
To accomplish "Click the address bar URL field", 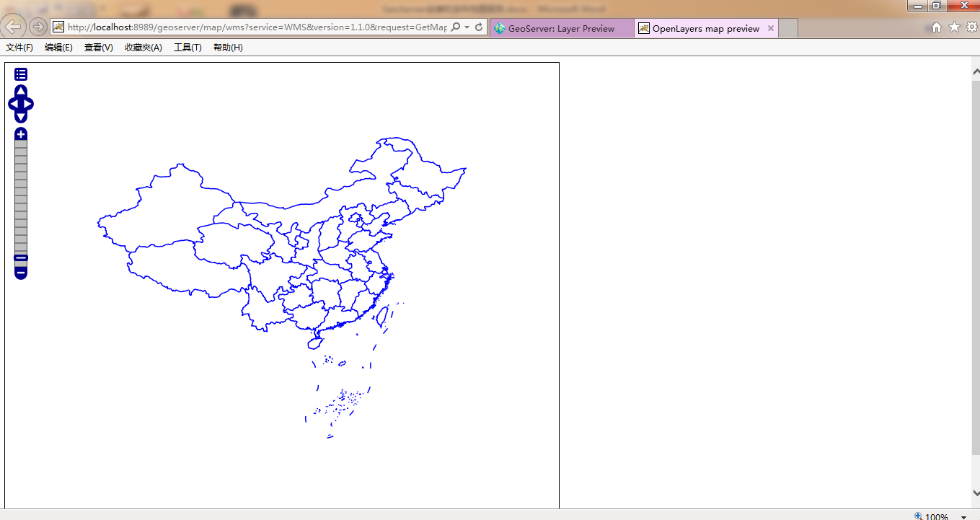I will tap(257, 27).
